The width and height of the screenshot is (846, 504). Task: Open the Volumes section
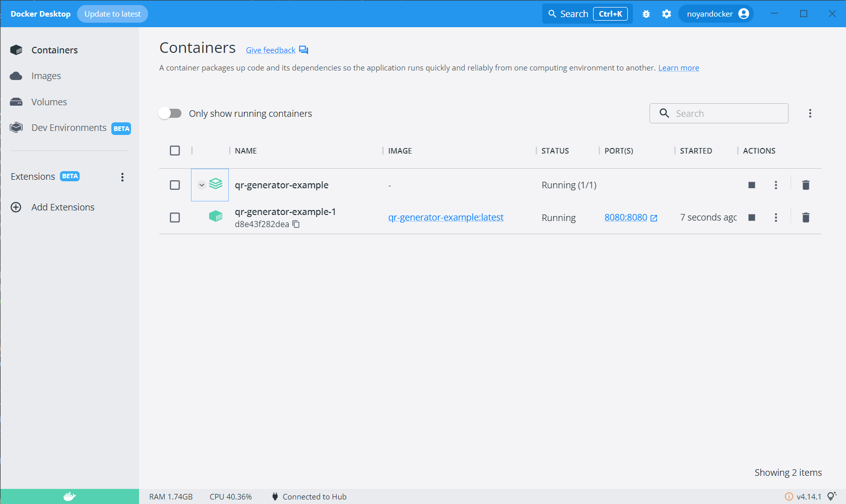(x=49, y=102)
